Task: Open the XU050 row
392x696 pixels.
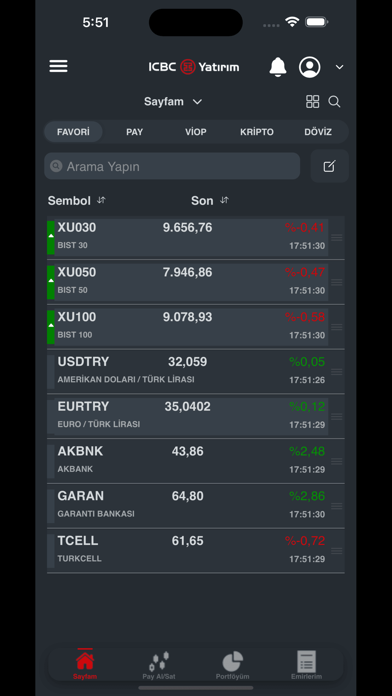Action: (196, 281)
